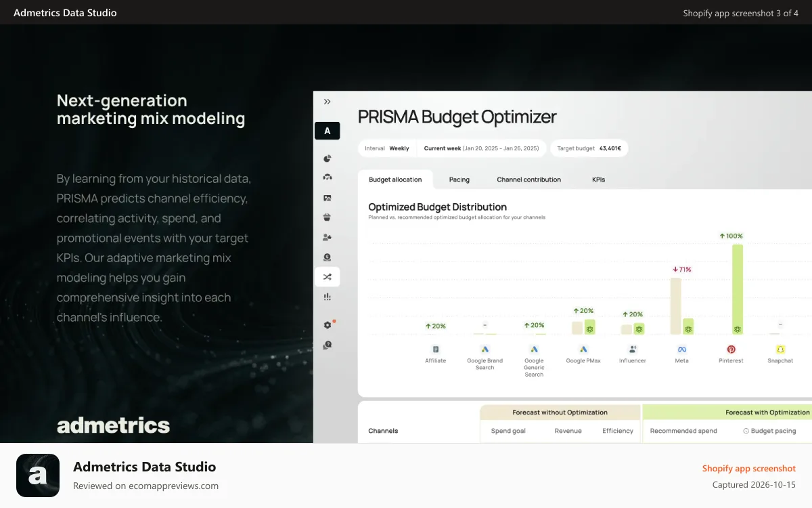
Task: Click the '↑20%' label above Affiliate
Action: 436,326
